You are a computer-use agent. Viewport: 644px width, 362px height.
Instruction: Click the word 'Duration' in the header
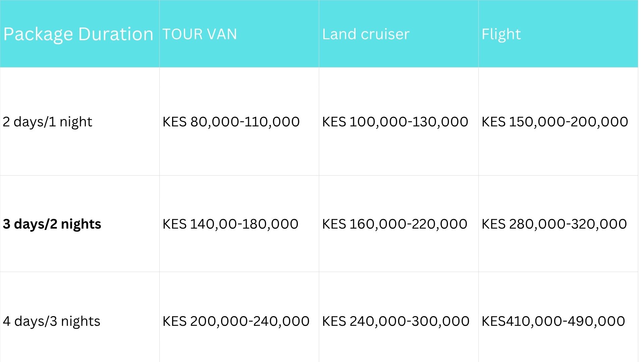pyautogui.click(x=116, y=34)
